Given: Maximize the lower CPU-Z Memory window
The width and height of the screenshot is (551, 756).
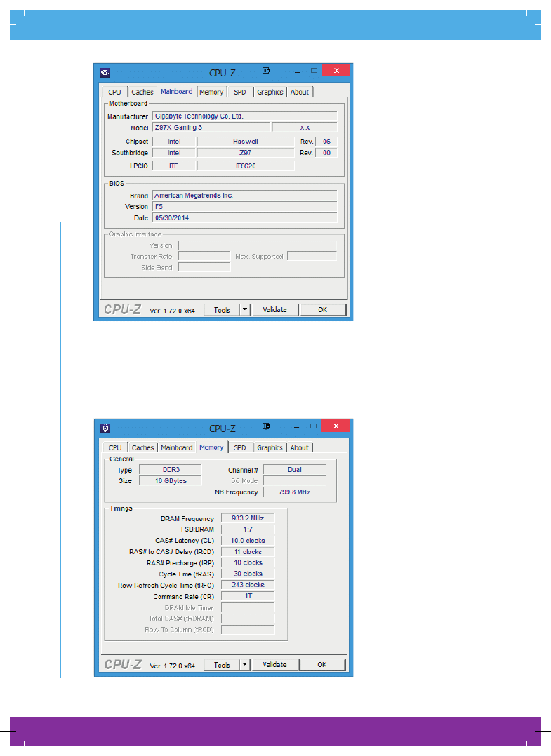Looking at the screenshot, I should pyautogui.click(x=314, y=426).
